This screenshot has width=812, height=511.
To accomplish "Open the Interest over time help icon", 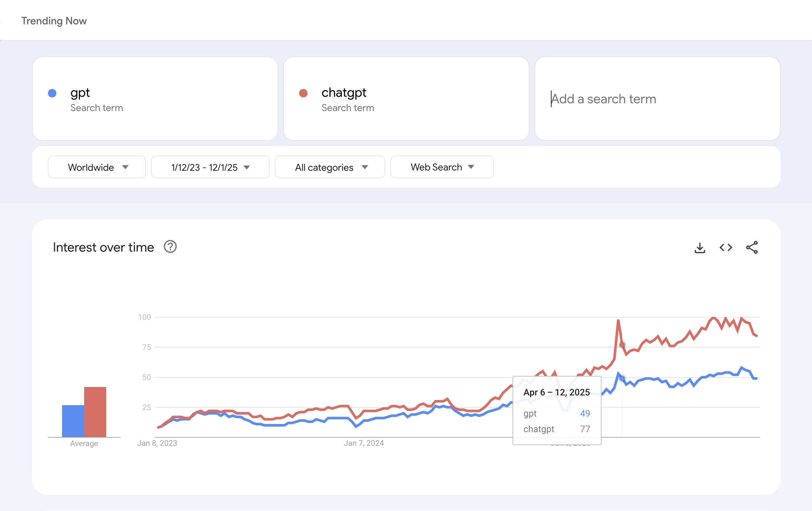I will tap(170, 247).
